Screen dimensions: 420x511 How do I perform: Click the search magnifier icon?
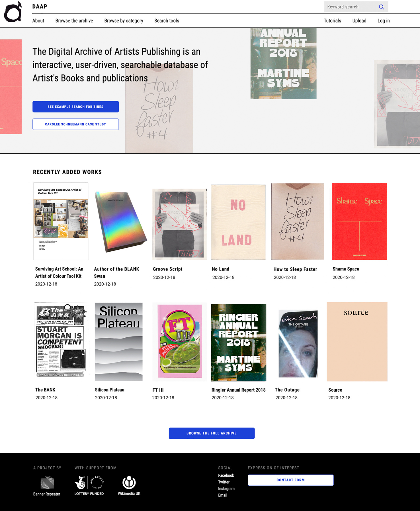(x=381, y=7)
